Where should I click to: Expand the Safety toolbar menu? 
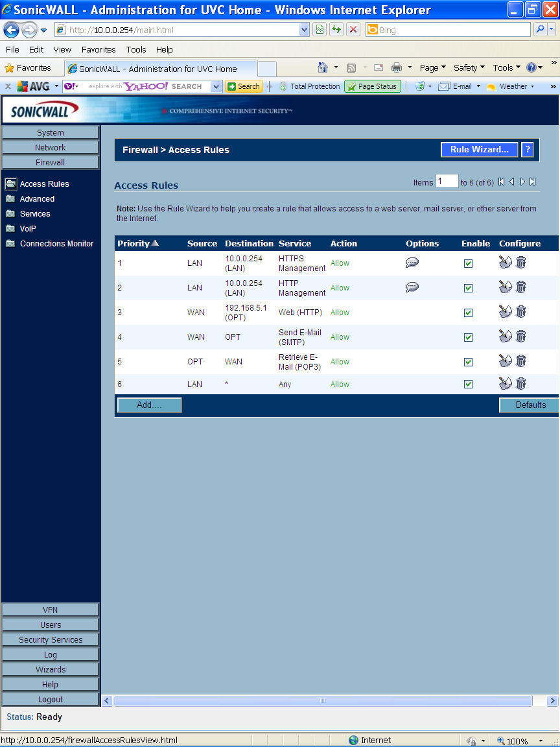(x=469, y=67)
